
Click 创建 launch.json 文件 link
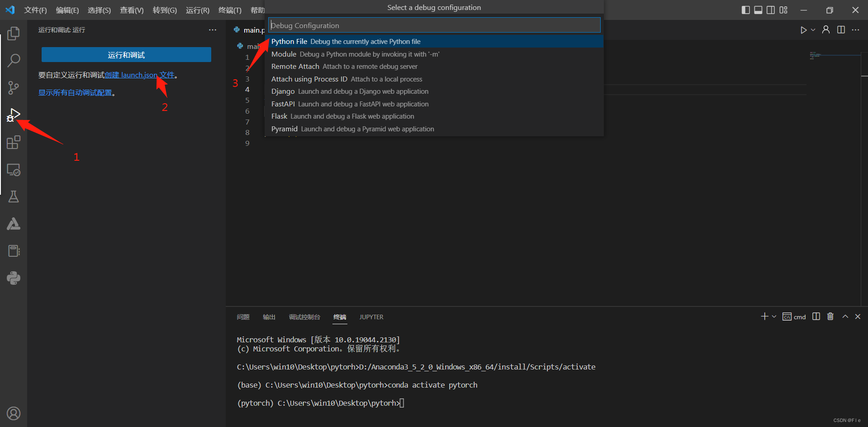pyautogui.click(x=140, y=75)
